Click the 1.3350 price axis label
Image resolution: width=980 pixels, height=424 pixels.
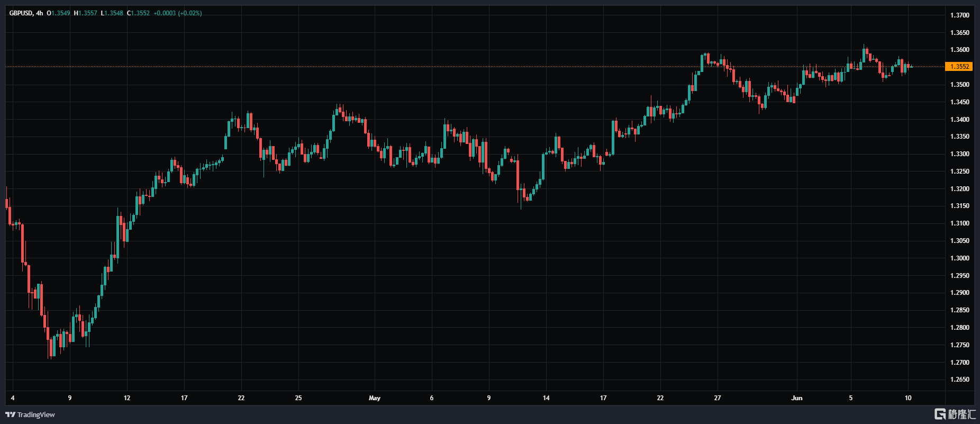click(959, 137)
